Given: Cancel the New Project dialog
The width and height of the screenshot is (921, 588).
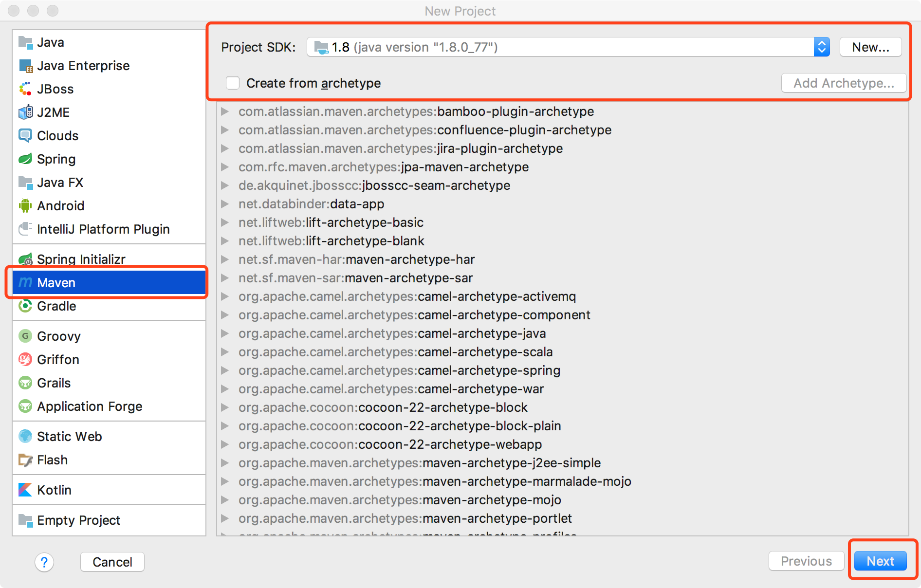Looking at the screenshot, I should (x=112, y=562).
